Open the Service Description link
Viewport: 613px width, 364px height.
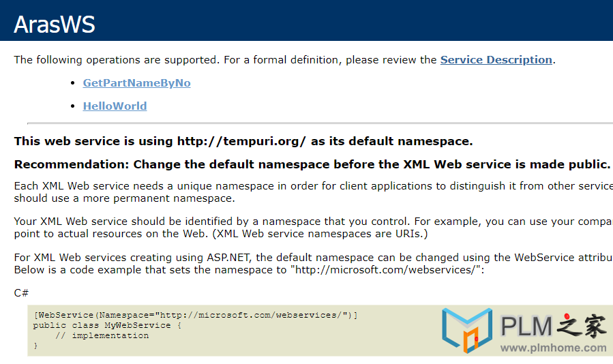pyautogui.click(x=496, y=60)
